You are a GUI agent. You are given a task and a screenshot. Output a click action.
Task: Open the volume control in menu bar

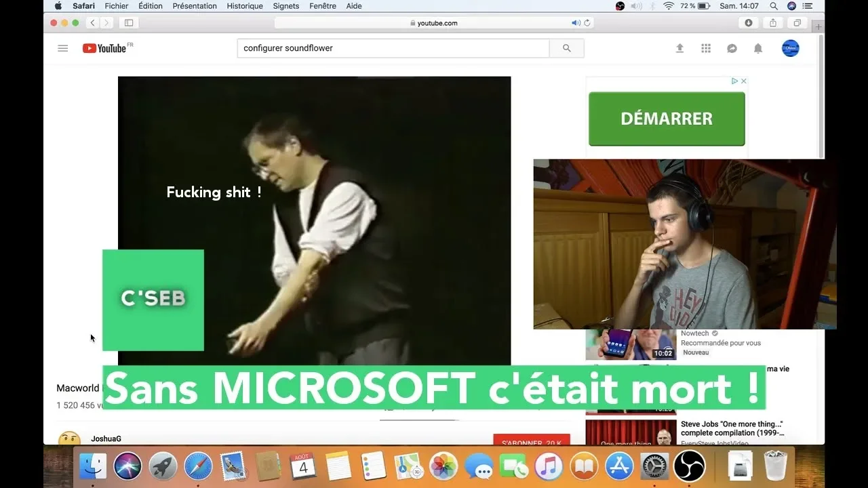click(x=636, y=6)
